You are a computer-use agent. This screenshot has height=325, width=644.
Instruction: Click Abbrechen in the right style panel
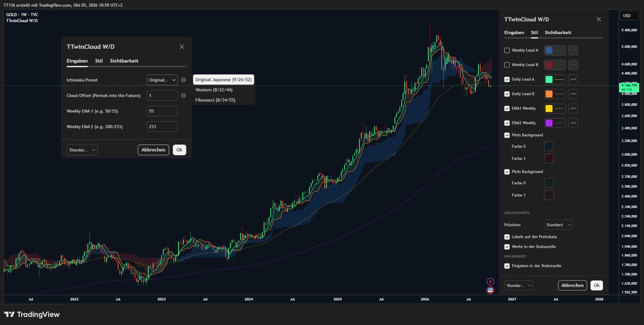[572, 286]
